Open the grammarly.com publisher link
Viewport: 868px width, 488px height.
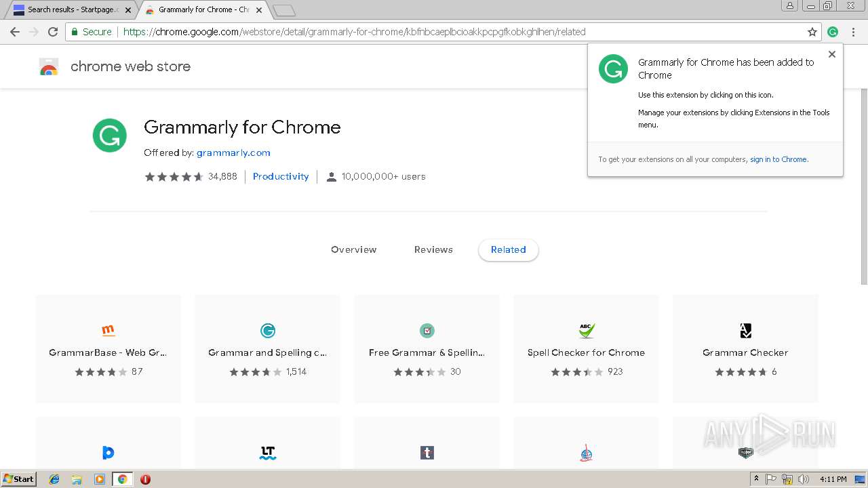pyautogui.click(x=233, y=152)
